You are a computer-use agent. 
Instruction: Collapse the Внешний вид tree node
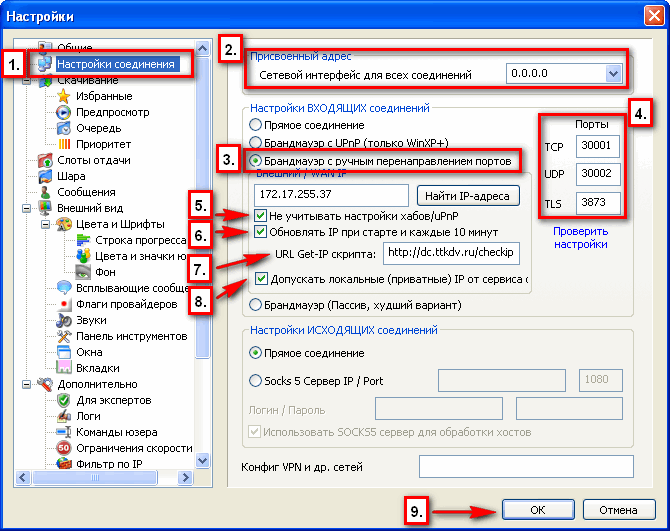24,209
